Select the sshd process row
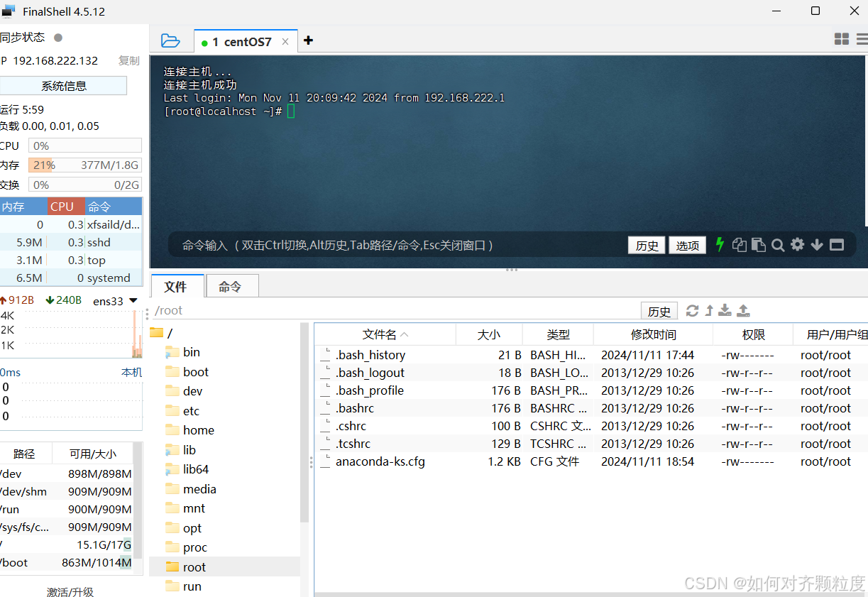This screenshot has width=868, height=597. pyautogui.click(x=71, y=242)
